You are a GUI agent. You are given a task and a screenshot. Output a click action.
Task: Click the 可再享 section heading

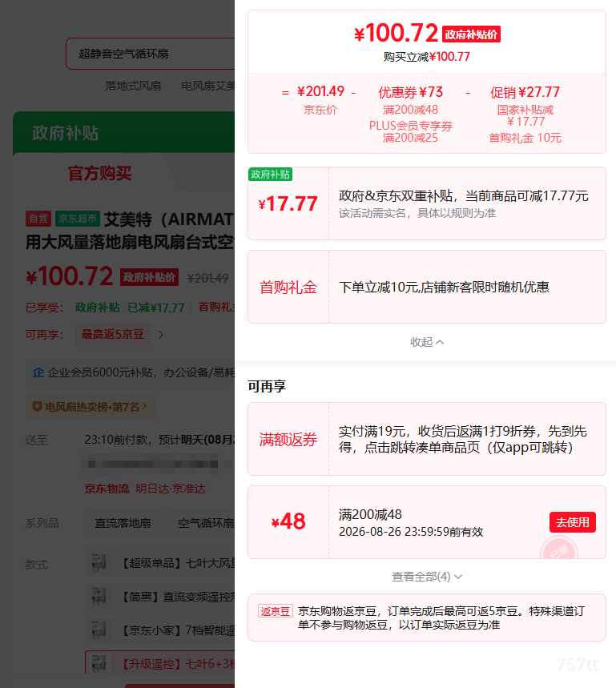click(x=267, y=386)
